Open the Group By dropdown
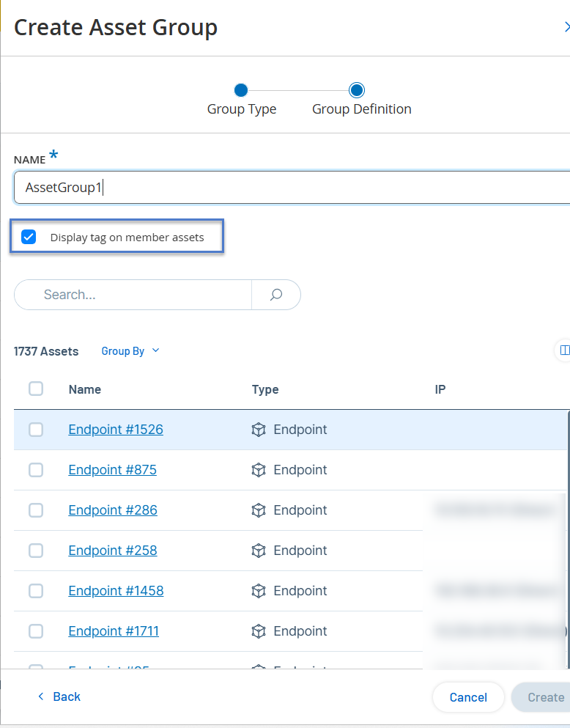570x728 pixels. [x=130, y=351]
